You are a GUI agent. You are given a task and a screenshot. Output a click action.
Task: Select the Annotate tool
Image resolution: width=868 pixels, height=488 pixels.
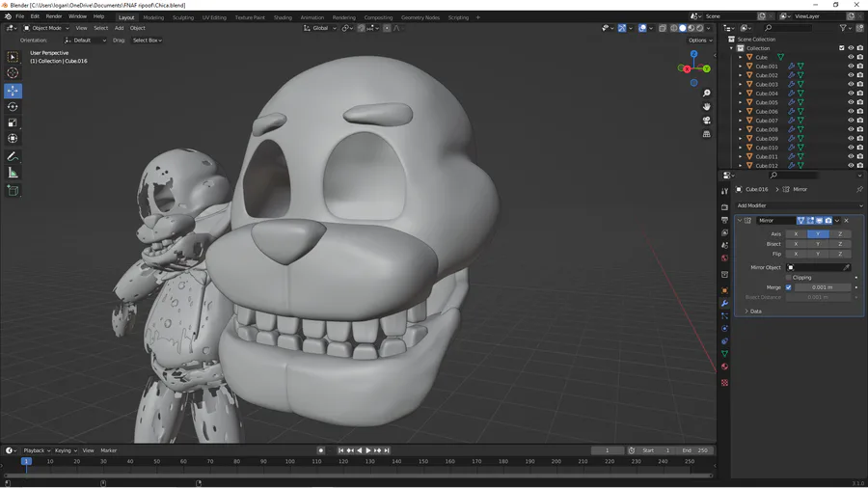pos(13,157)
